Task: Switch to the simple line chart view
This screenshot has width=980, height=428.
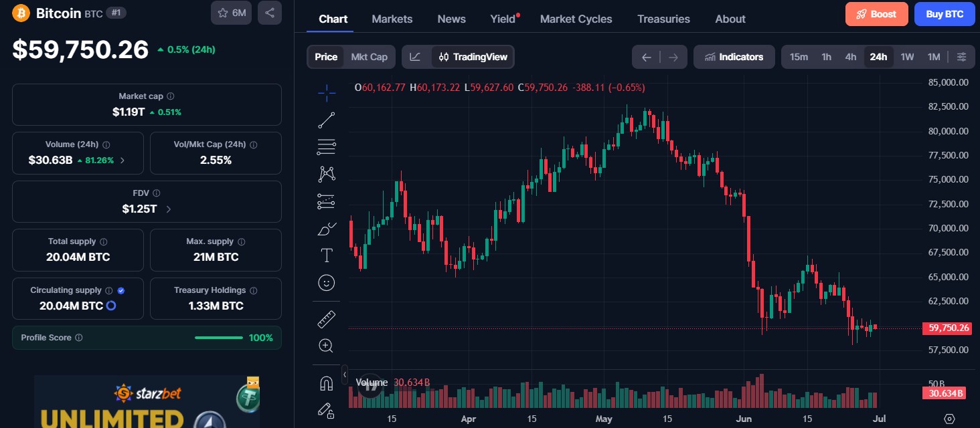Action: (x=416, y=57)
